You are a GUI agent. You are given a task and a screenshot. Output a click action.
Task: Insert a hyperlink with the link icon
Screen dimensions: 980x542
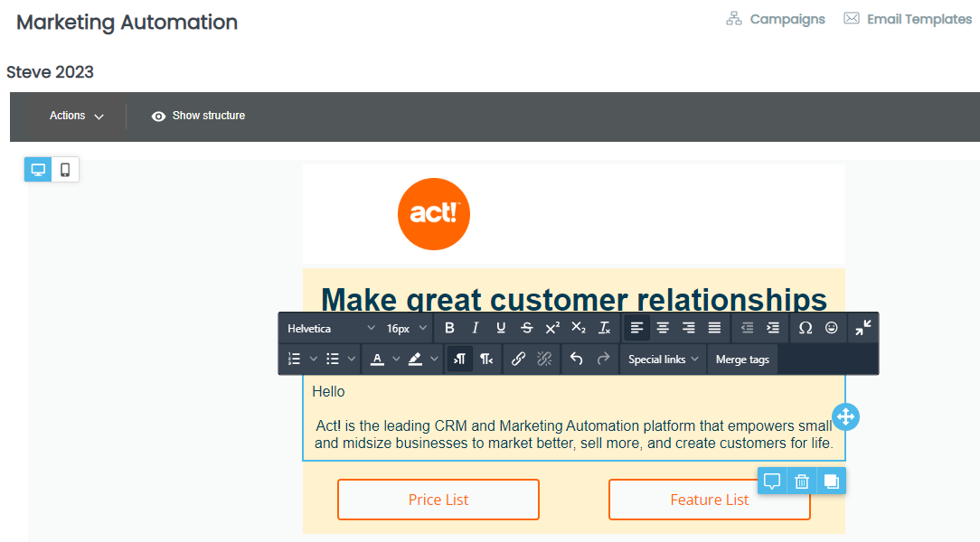(x=518, y=359)
